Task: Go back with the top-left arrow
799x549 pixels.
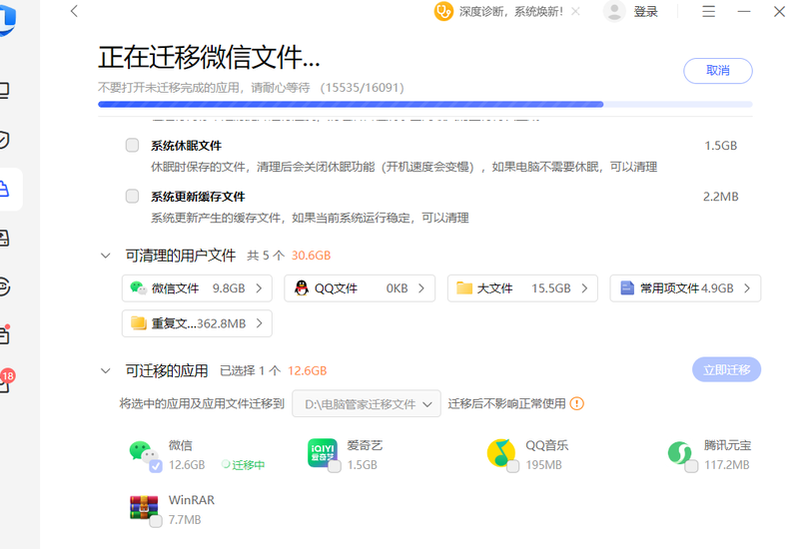Action: [74, 11]
